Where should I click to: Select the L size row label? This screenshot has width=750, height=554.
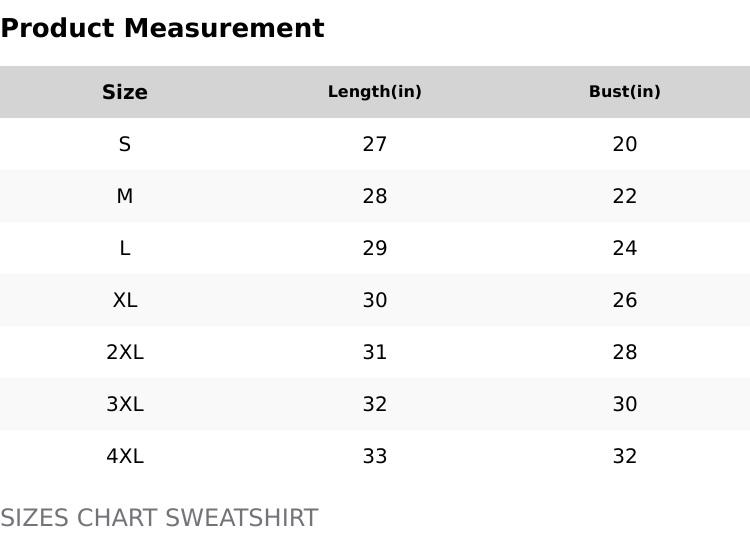coord(125,248)
